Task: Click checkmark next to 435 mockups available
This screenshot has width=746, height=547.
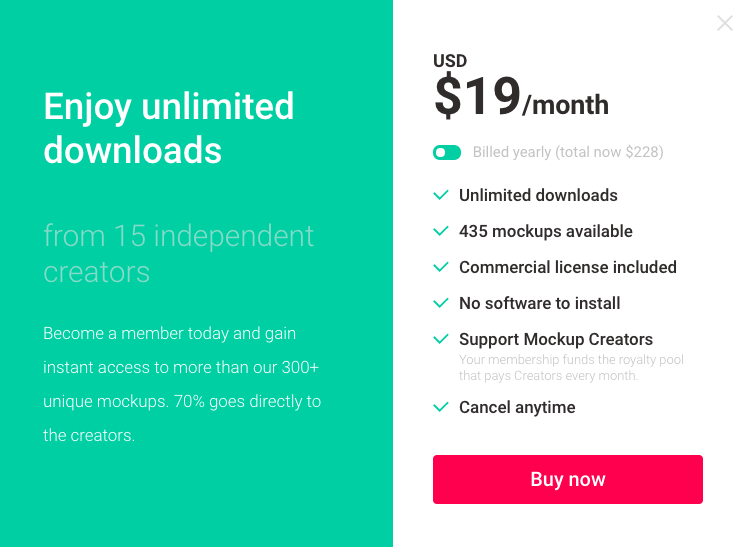Action: [440, 231]
